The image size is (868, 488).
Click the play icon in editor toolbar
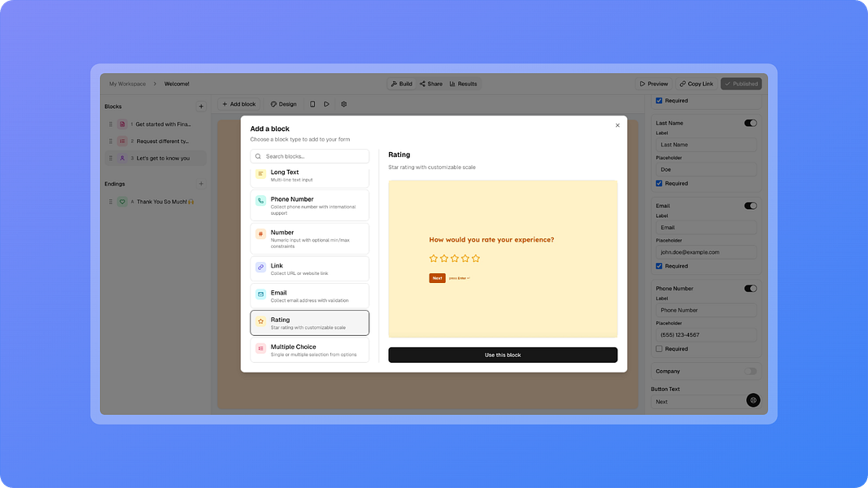point(326,104)
